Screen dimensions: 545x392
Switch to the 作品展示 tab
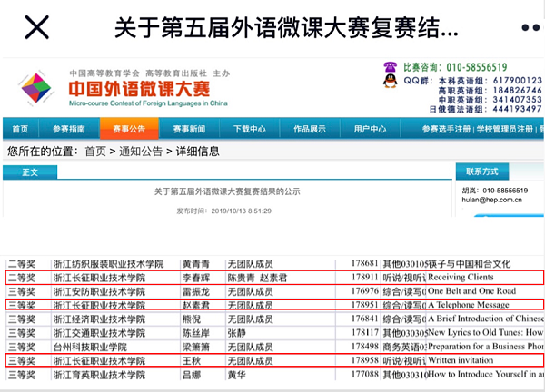[310, 129]
